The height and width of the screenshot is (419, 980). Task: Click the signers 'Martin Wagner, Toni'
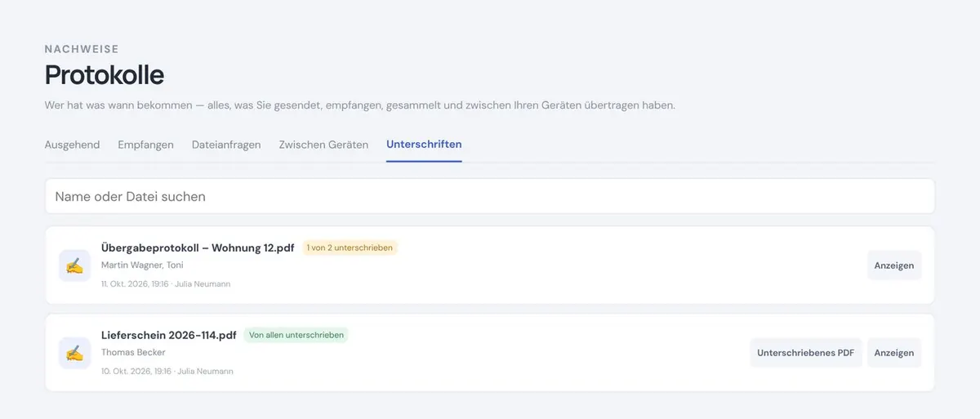point(142,265)
